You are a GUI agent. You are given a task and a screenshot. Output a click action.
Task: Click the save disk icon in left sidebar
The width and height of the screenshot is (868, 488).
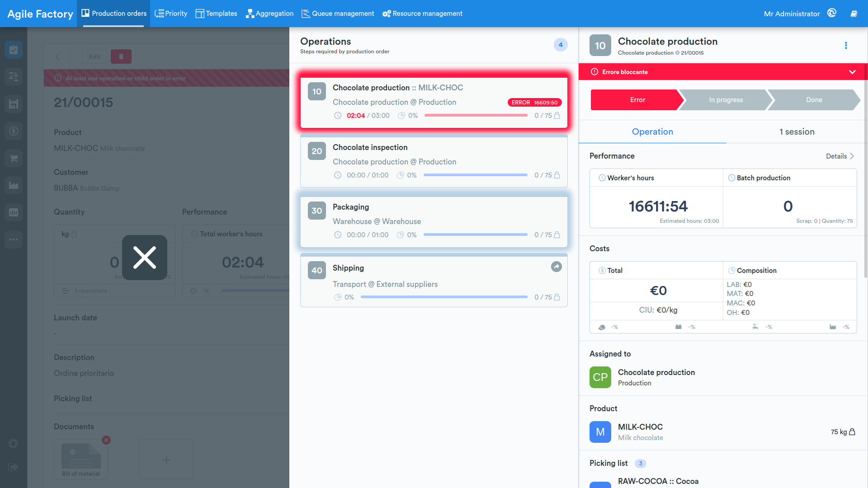click(x=14, y=104)
